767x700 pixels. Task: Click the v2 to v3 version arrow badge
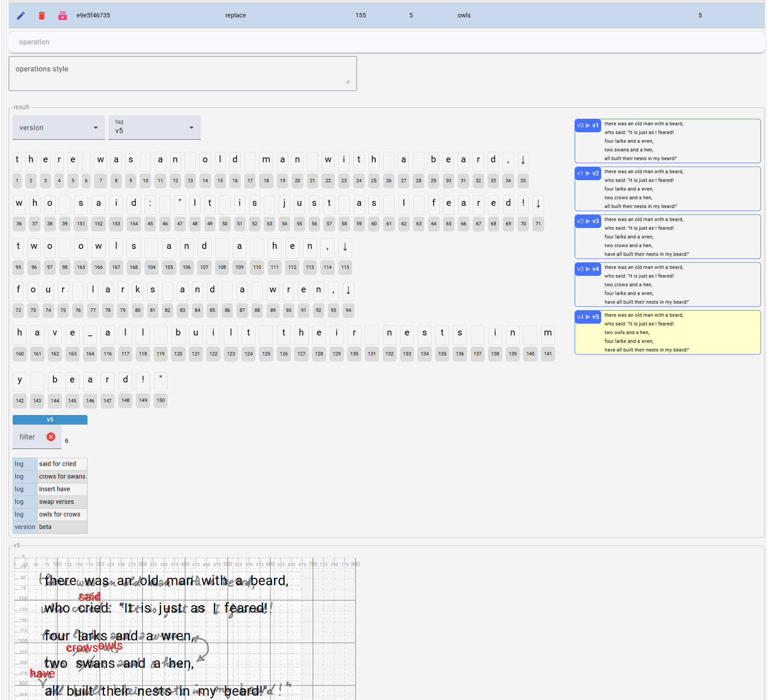tap(588, 221)
